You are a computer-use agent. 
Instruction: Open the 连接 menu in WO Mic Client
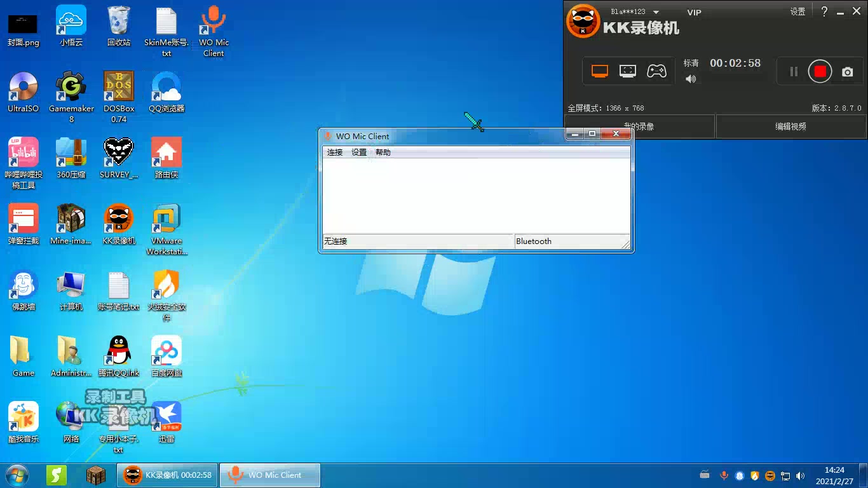tap(335, 152)
